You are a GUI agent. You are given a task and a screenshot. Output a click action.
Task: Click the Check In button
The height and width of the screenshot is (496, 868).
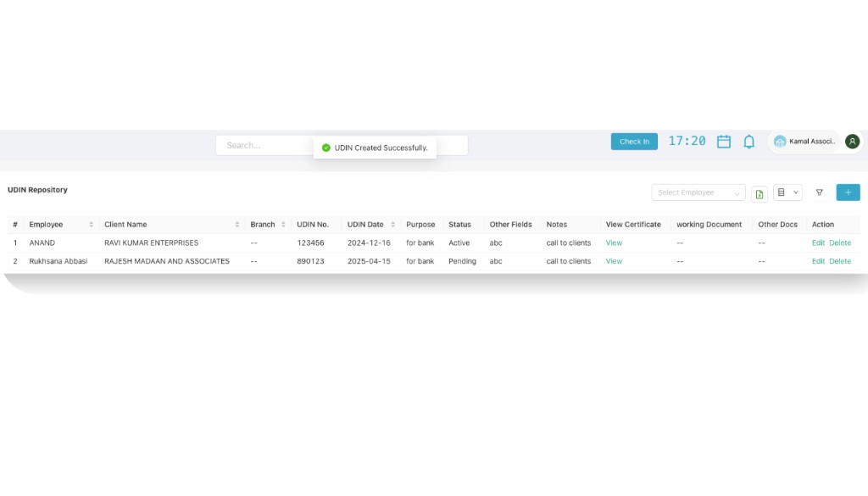click(634, 142)
